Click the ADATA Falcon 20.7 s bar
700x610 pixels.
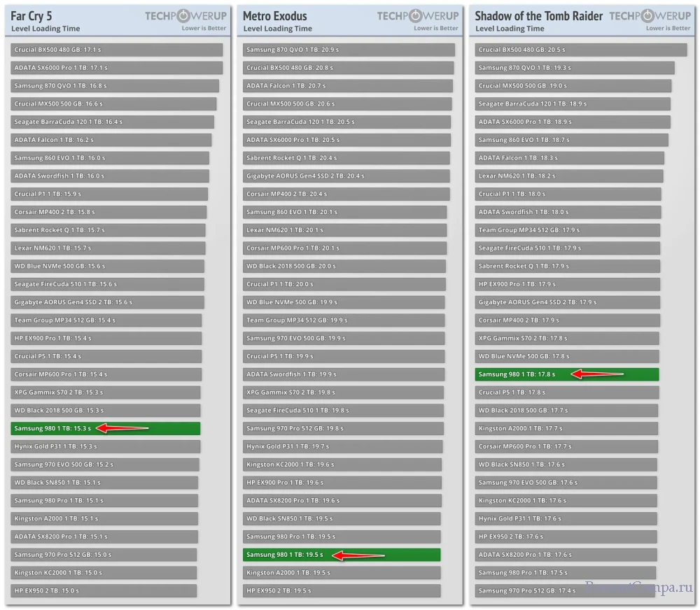click(348, 85)
